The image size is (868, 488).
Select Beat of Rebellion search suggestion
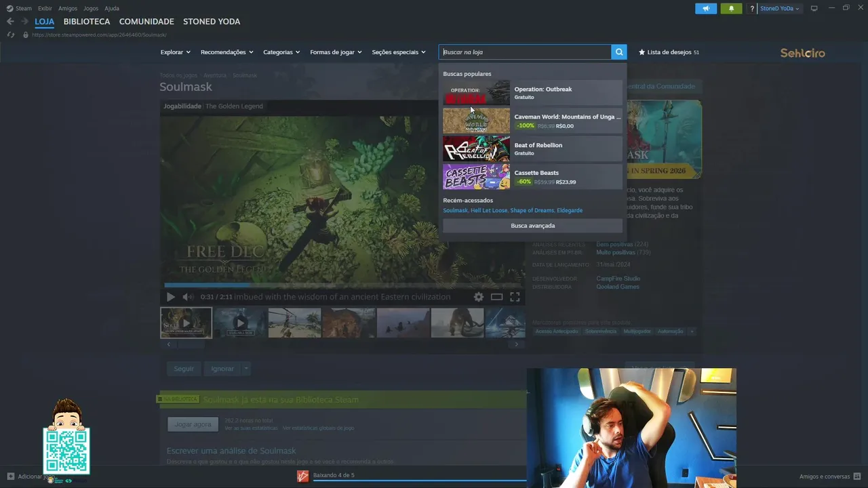[x=532, y=149]
